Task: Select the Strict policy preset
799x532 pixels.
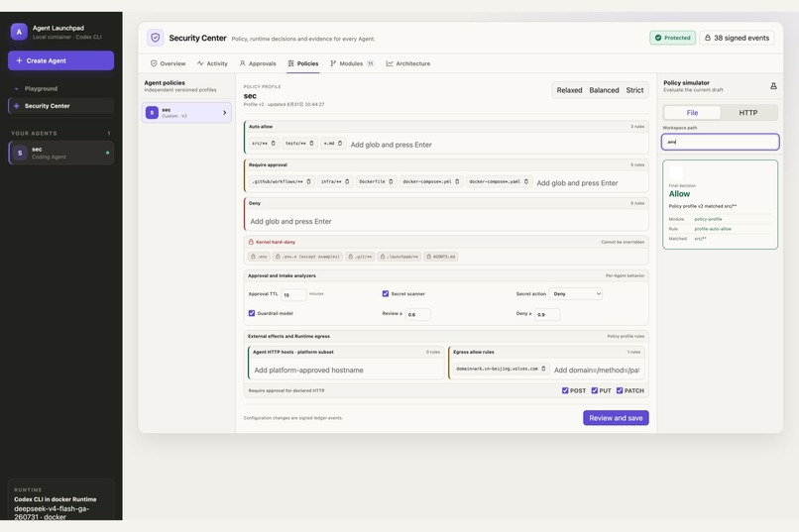Action: (634, 90)
